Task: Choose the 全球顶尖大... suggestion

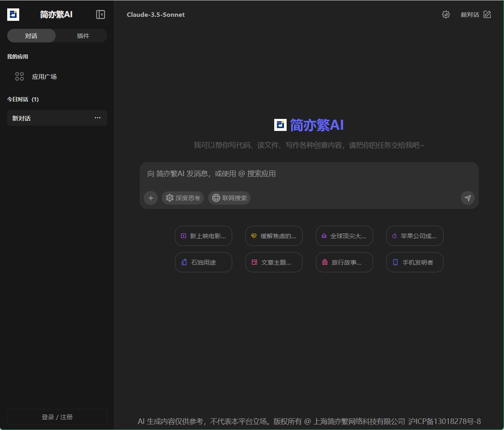Action: pos(344,236)
